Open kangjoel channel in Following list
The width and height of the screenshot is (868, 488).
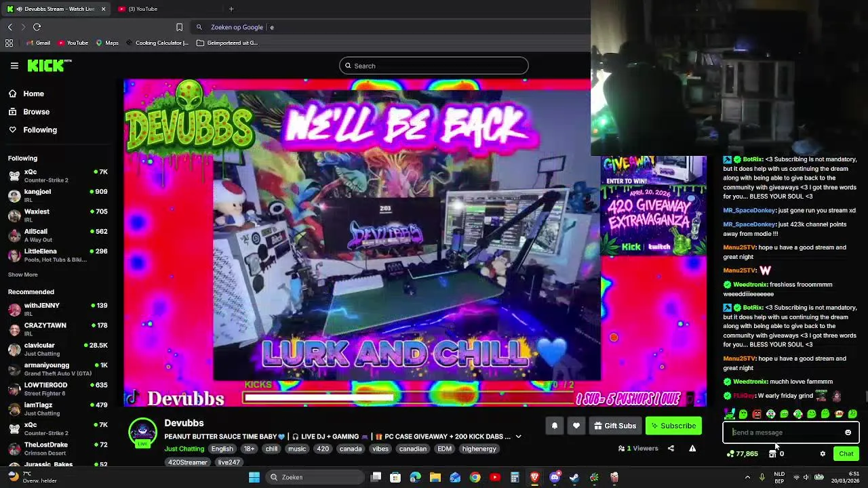coord(58,195)
